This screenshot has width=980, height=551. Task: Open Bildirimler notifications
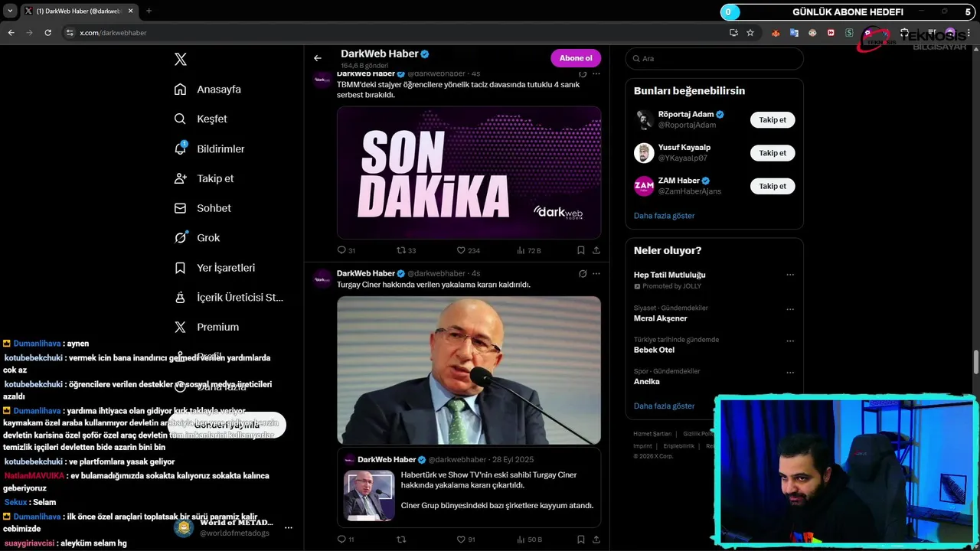pyautogui.click(x=210, y=149)
